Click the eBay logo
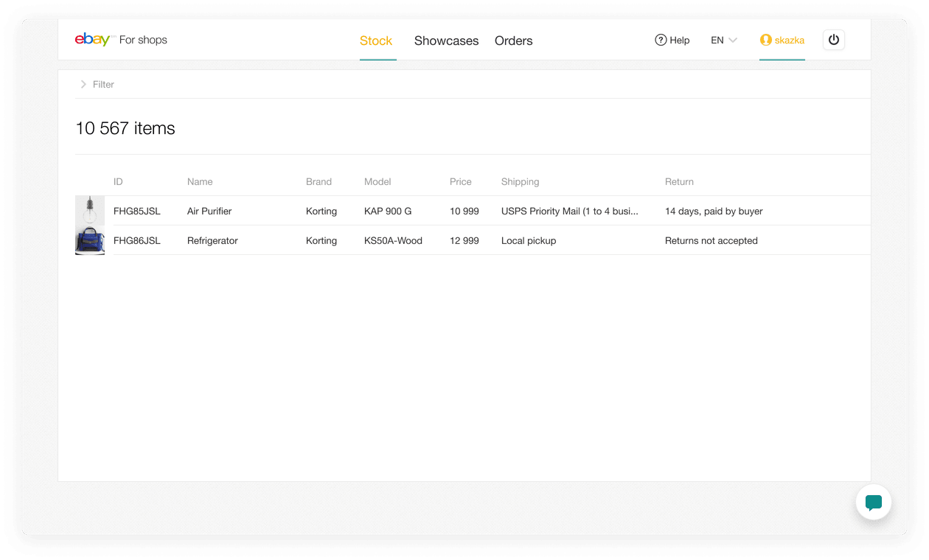The image size is (929, 560). (x=91, y=39)
